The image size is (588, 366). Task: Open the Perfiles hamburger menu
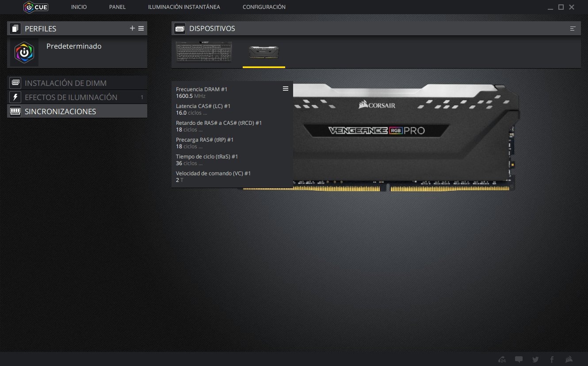[141, 28]
